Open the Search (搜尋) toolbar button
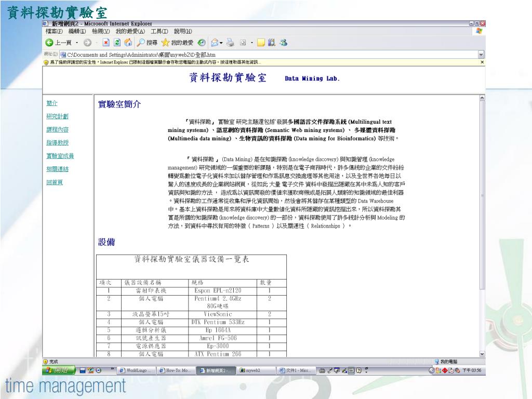The width and height of the screenshot is (532, 399). coord(147,43)
